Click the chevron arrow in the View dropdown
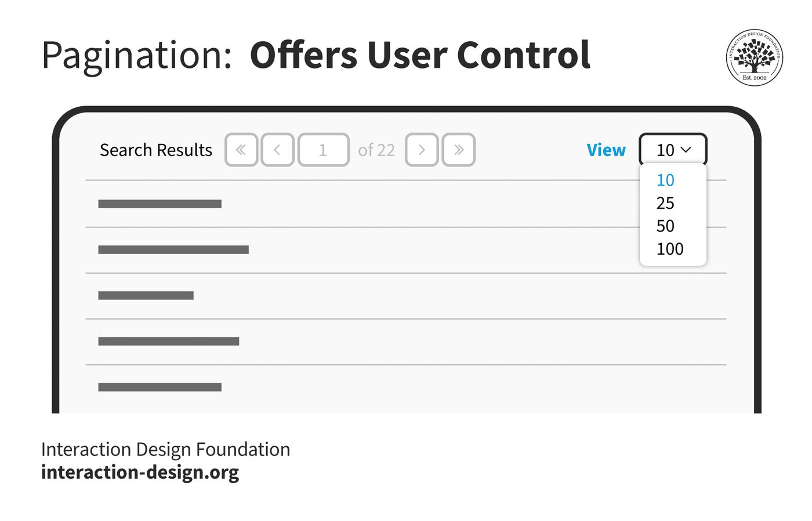This screenshot has width=812, height=521. 686,150
